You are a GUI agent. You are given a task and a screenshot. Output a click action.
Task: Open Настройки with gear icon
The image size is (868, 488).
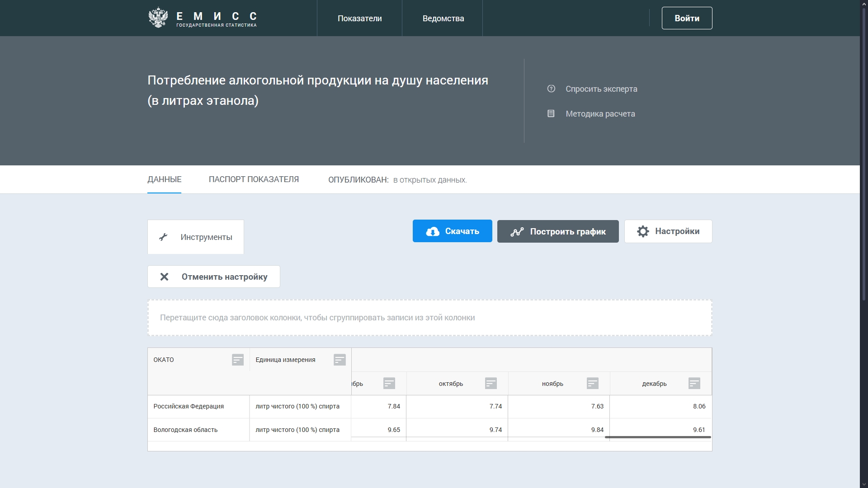click(668, 231)
